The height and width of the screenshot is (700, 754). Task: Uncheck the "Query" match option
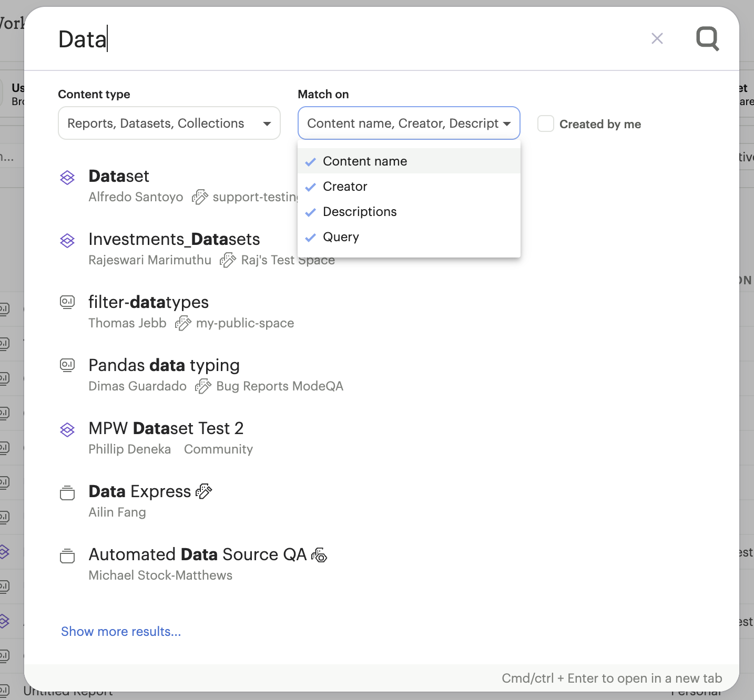click(341, 237)
